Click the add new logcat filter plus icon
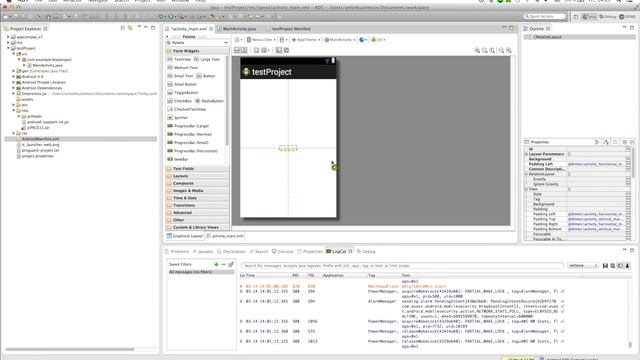Screen dimensions: 640x360 point(216,264)
